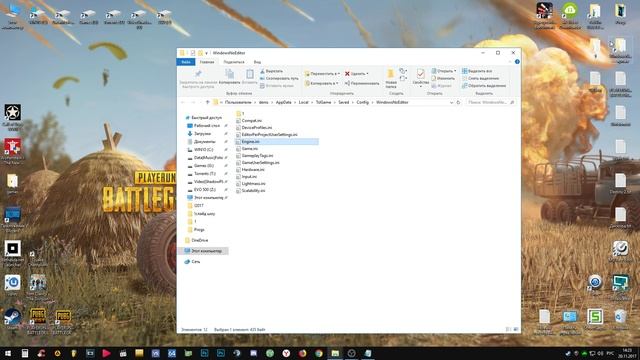The height and width of the screenshot is (360, 640).
Task: Open Explorer help via blue question icon
Action: click(517, 62)
